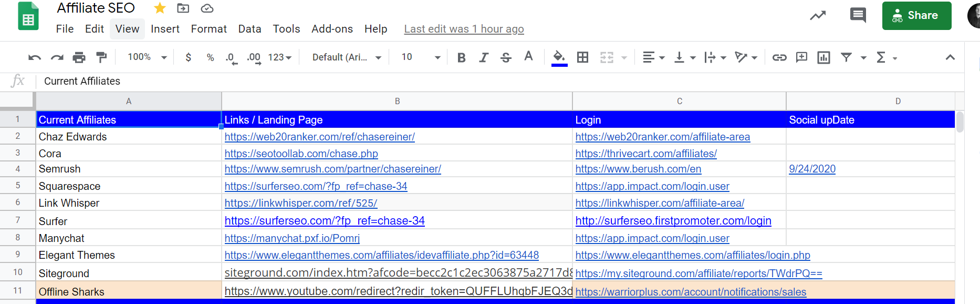The width and height of the screenshot is (980, 304).
Task: Open the File menu
Action: (65, 29)
